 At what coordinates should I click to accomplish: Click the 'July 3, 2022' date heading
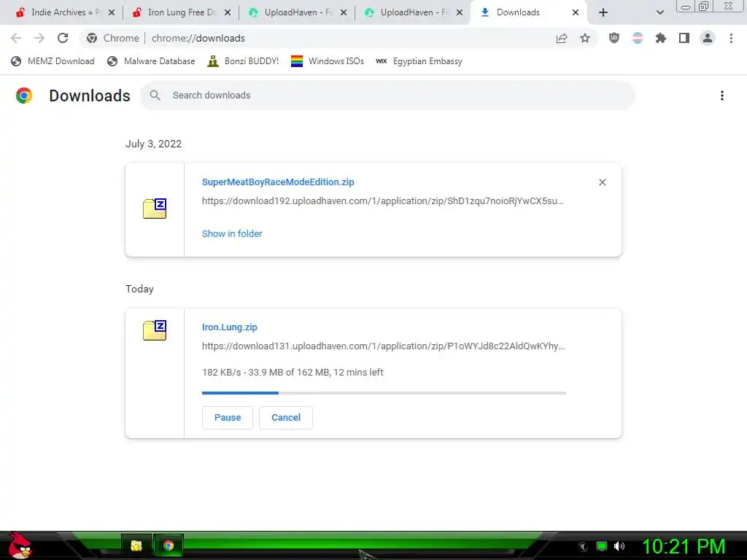153,144
